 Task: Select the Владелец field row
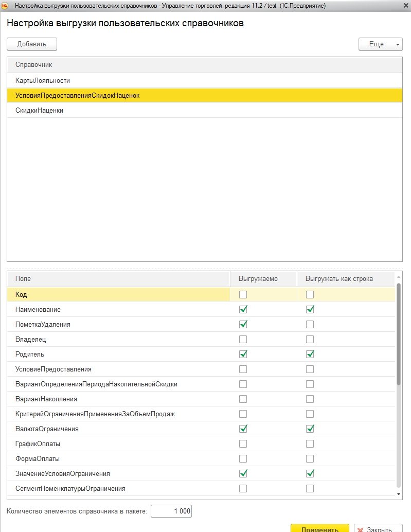201,339
